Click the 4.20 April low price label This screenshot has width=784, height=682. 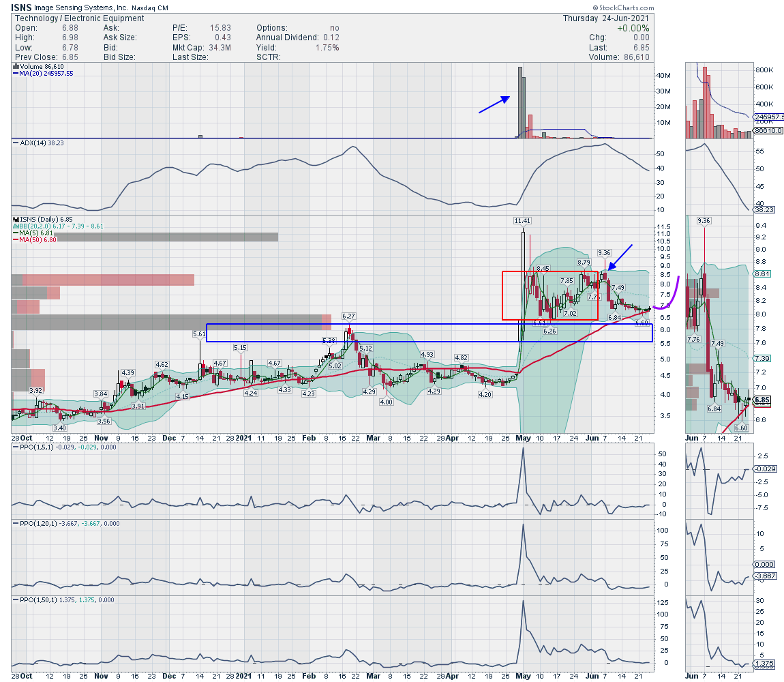click(485, 394)
